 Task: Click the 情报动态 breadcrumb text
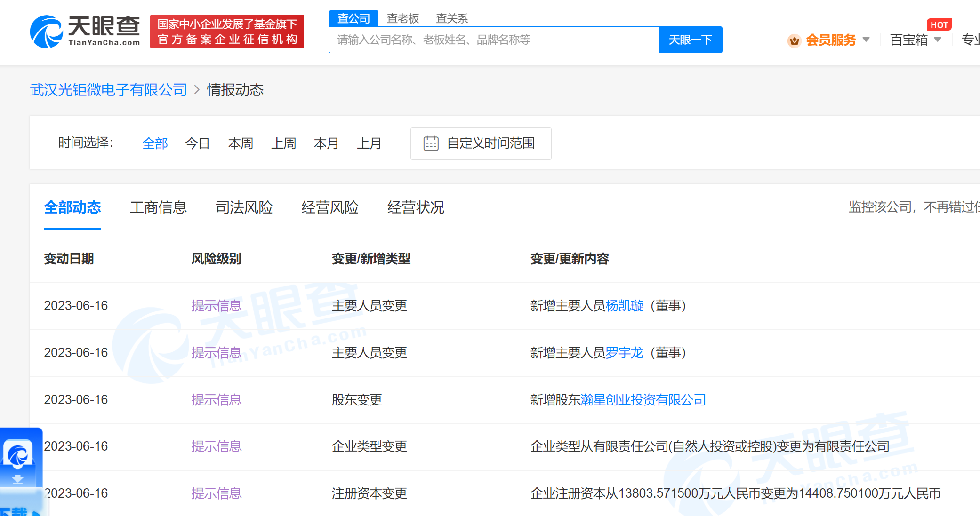point(235,90)
